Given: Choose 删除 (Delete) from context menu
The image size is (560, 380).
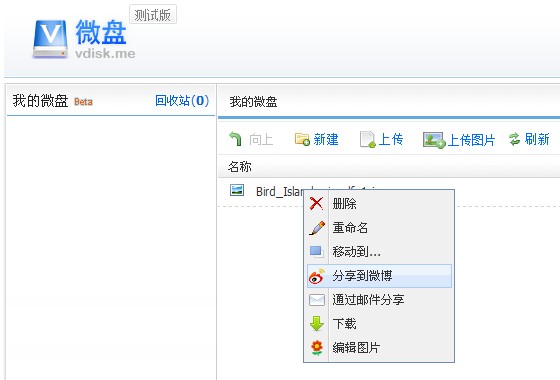Looking at the screenshot, I should [379, 204].
